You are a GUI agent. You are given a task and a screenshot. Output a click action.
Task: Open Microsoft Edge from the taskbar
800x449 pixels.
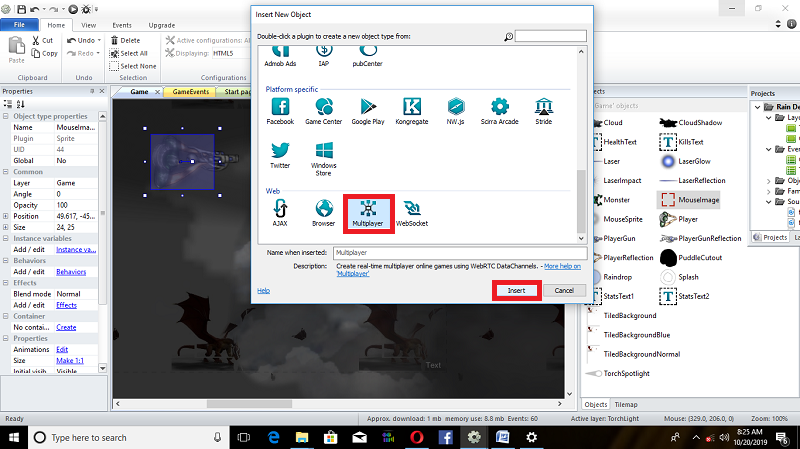pos(273,438)
